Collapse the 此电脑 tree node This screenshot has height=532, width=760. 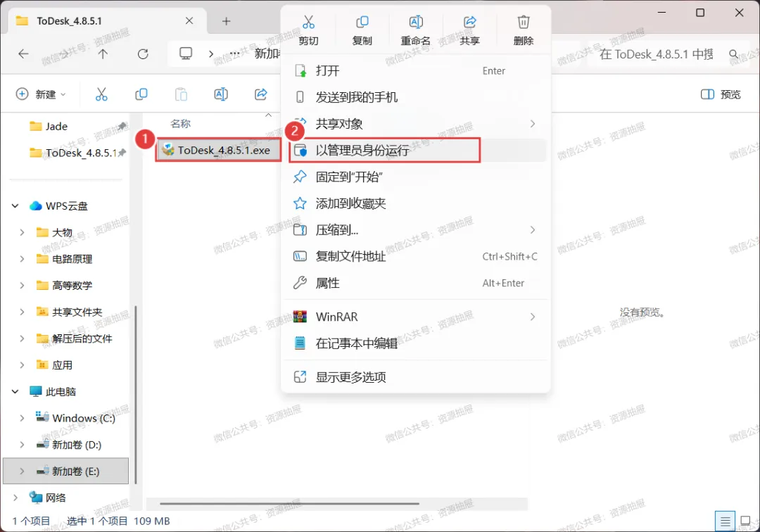(x=15, y=391)
